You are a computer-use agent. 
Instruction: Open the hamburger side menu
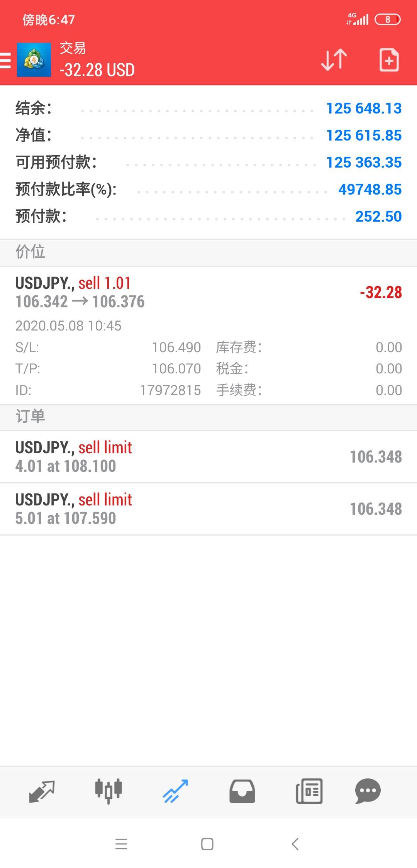5,61
